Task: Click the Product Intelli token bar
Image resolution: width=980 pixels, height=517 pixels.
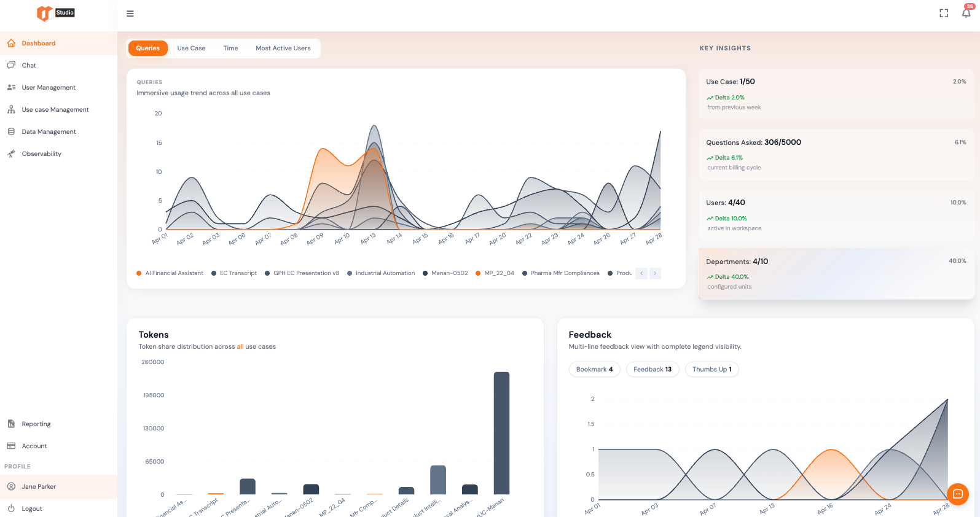Action: [438, 480]
